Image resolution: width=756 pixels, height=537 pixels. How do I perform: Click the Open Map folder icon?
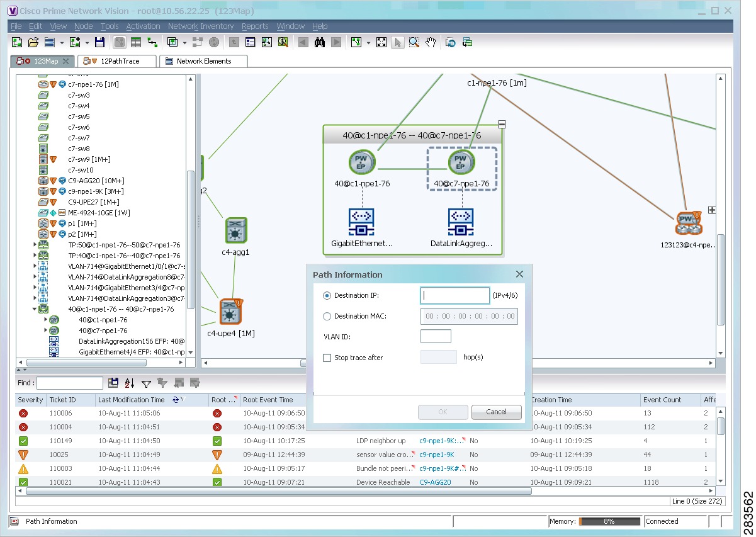[x=33, y=42]
